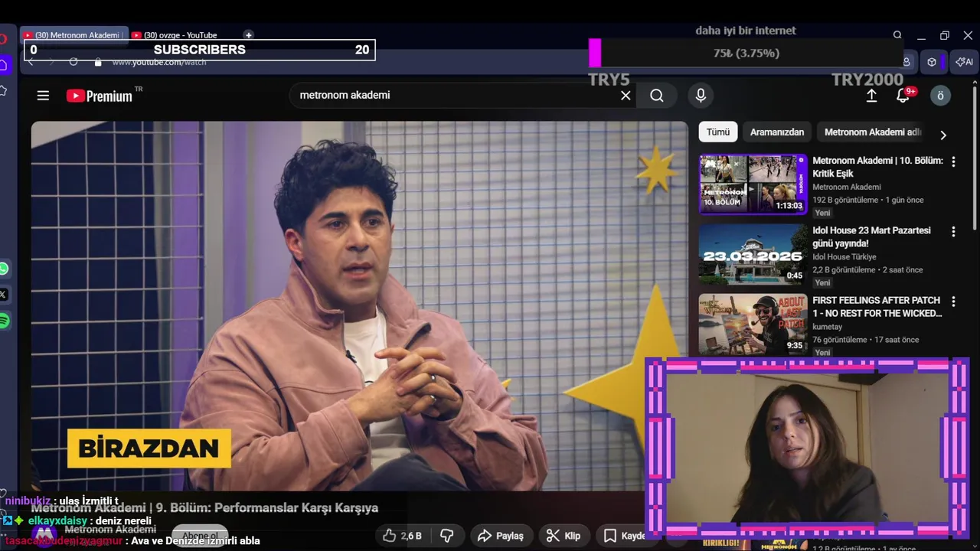980x551 pixels.
Task: Click the 'Klip' scissors button
Action: click(563, 536)
